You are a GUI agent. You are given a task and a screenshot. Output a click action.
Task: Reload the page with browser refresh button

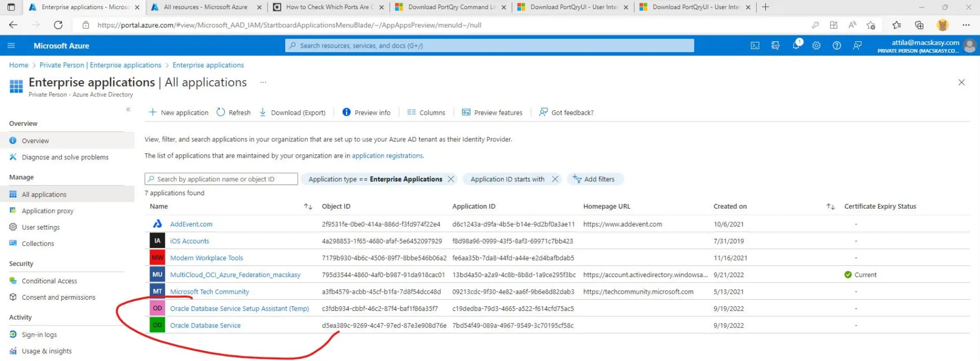pos(58,25)
